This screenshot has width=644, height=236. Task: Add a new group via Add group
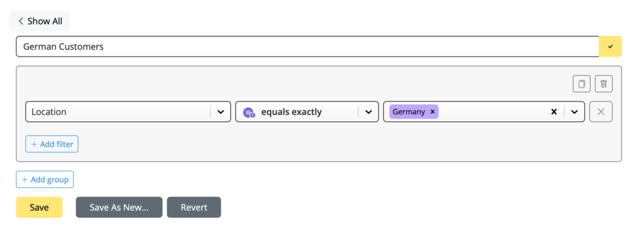[x=45, y=179]
